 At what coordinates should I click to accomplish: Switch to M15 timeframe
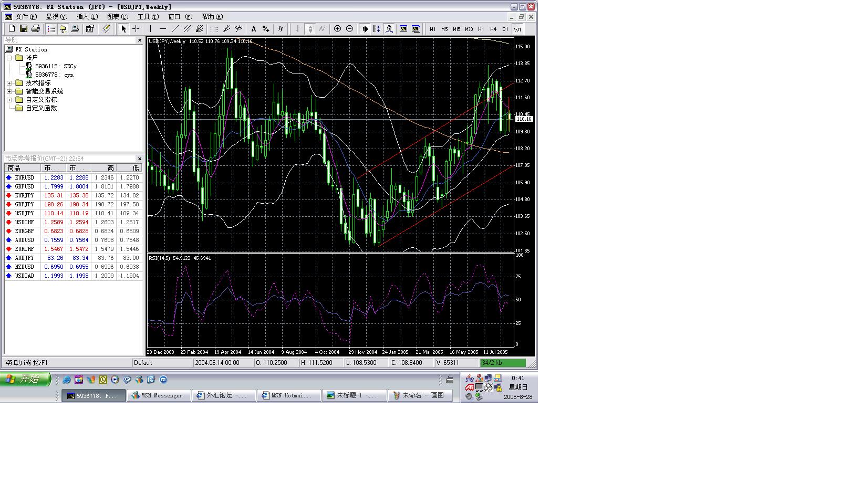pyautogui.click(x=456, y=29)
